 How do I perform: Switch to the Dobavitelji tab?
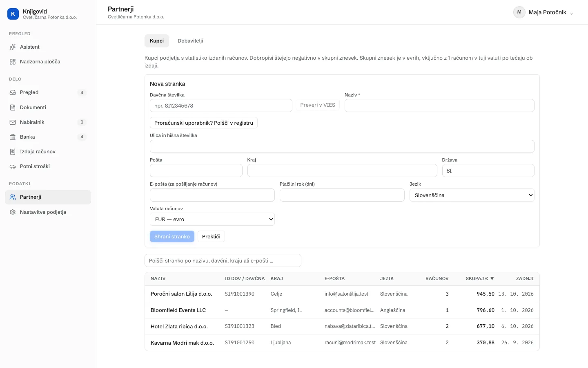click(x=190, y=41)
